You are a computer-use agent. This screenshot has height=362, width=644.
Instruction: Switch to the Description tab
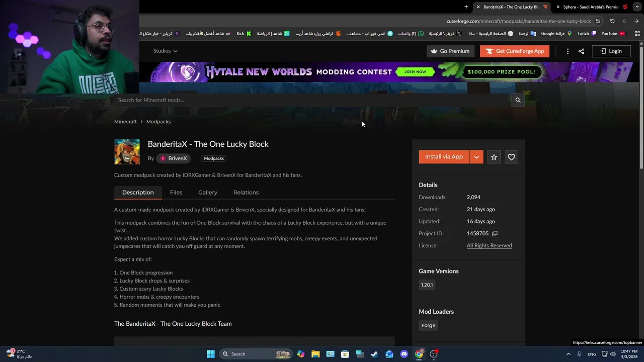tap(138, 193)
